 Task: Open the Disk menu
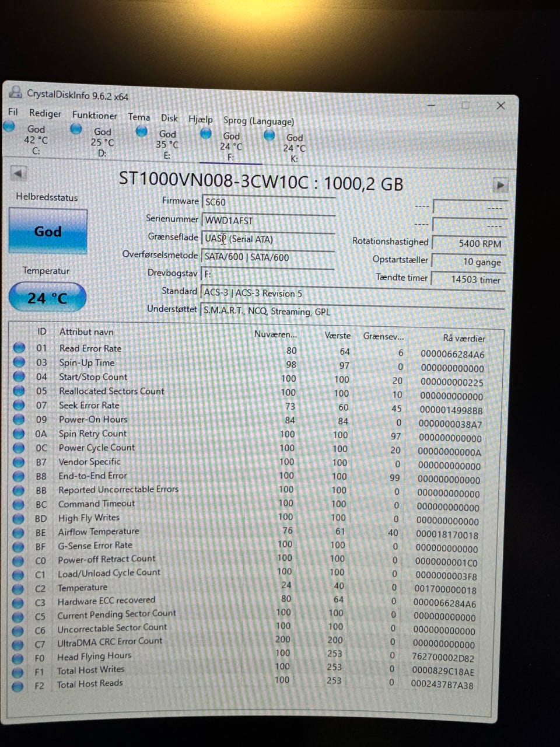pos(169,118)
